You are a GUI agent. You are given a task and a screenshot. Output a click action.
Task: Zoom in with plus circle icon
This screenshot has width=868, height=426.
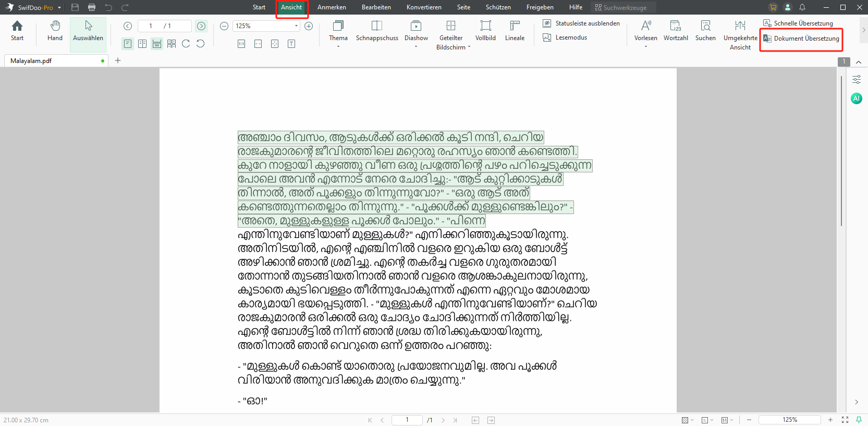[x=309, y=26]
